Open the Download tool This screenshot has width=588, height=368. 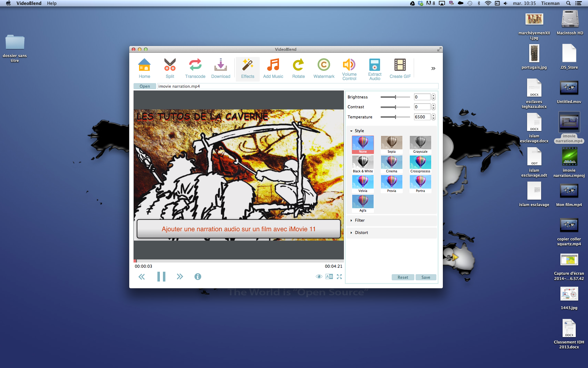coord(221,69)
